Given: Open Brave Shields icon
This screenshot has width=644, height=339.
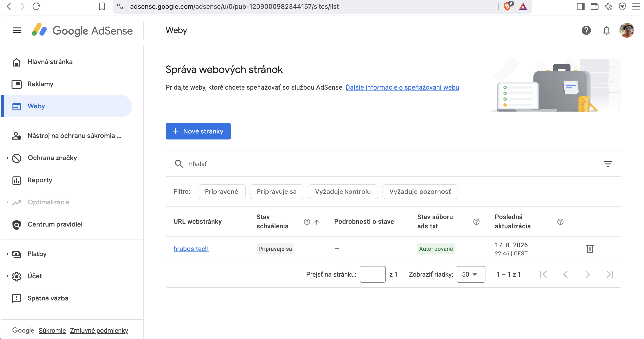Looking at the screenshot, I should 508,6.
